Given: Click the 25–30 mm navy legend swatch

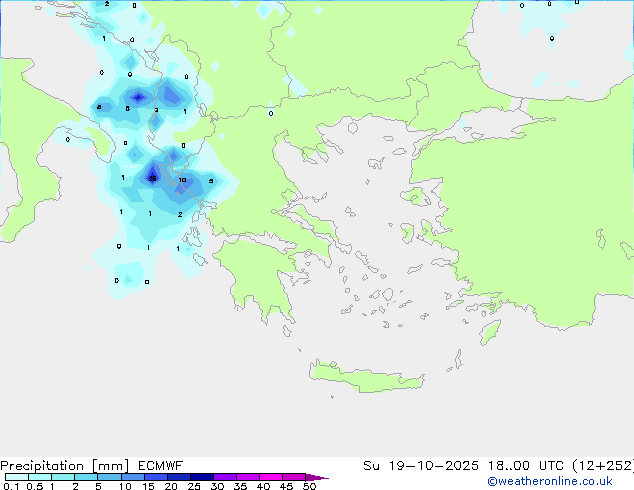Looking at the screenshot, I should pos(201,477).
